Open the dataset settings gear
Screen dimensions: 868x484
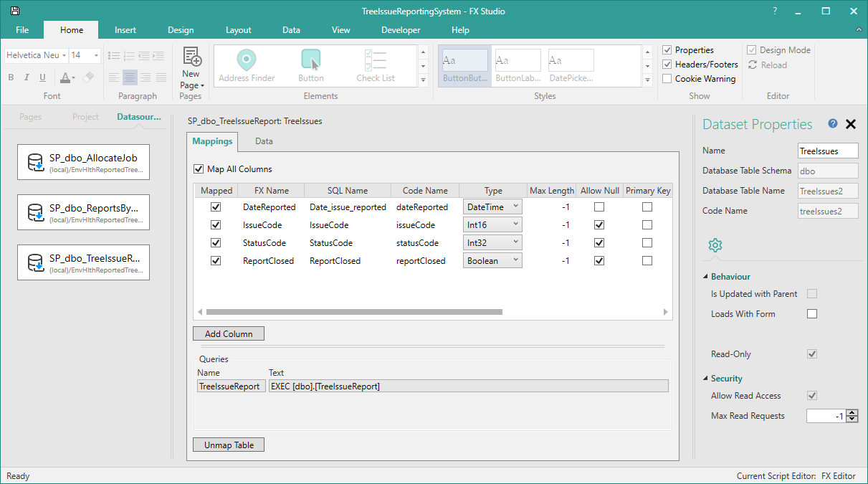(x=715, y=245)
